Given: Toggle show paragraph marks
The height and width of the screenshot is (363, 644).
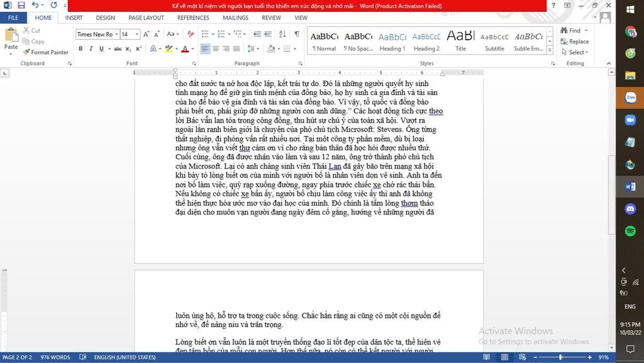Looking at the screenshot, I should pyautogui.click(x=297, y=34).
